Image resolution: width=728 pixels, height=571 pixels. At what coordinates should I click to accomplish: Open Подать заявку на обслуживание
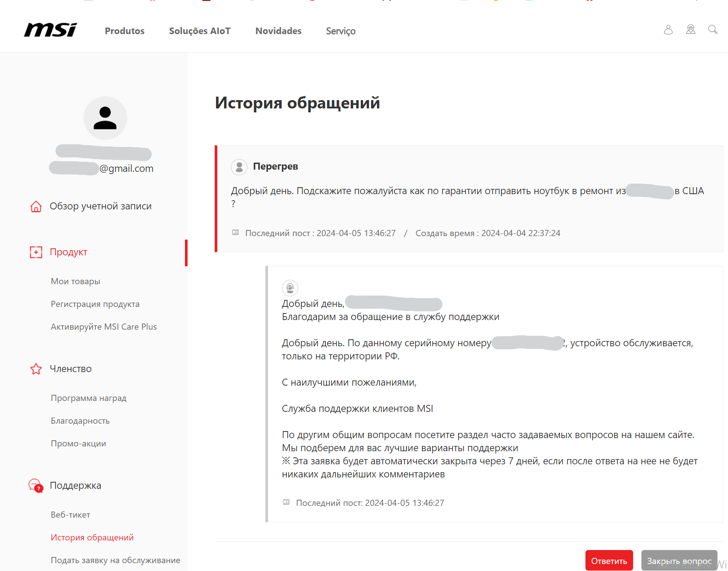(115, 561)
